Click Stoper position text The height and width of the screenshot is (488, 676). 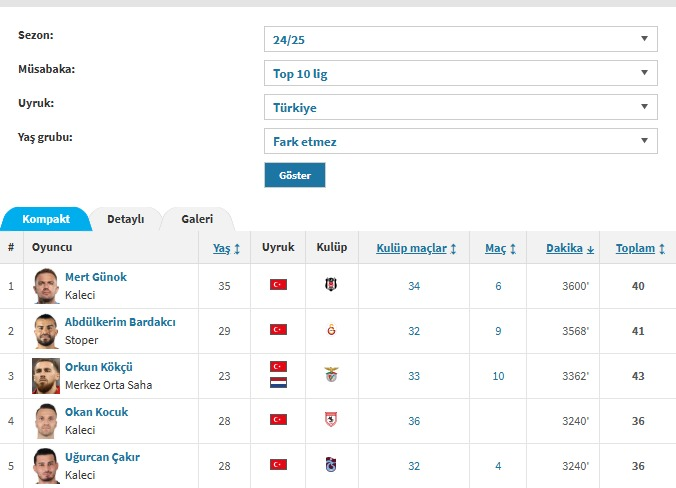[81, 340]
